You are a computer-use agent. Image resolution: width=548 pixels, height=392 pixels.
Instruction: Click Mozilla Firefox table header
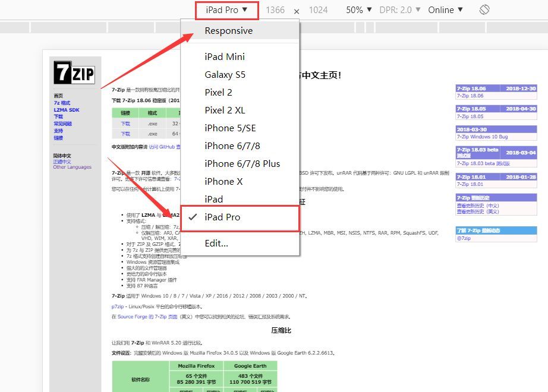pos(196,366)
